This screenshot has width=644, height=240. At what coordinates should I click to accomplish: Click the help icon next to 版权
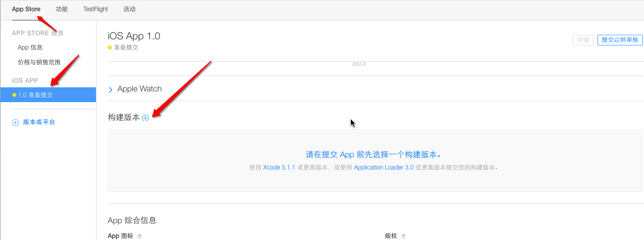click(403, 236)
